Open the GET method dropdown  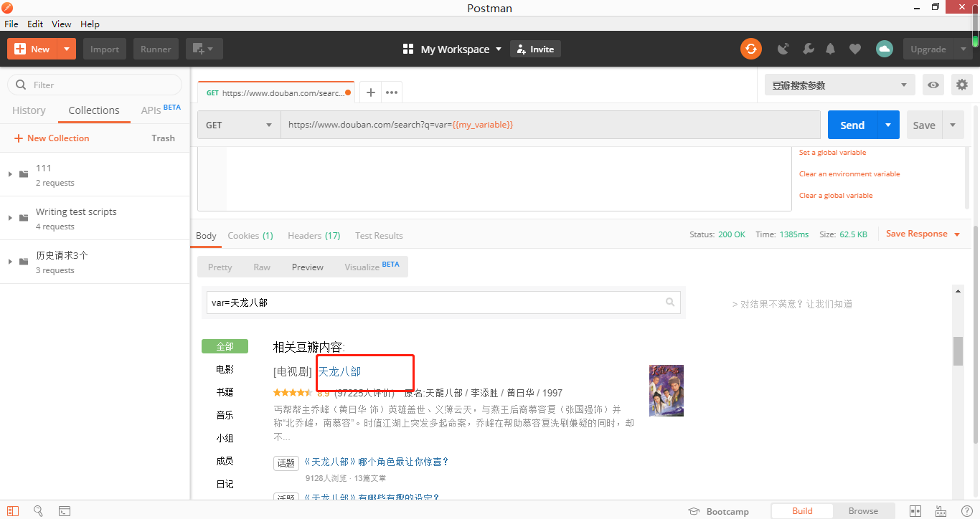tap(239, 125)
